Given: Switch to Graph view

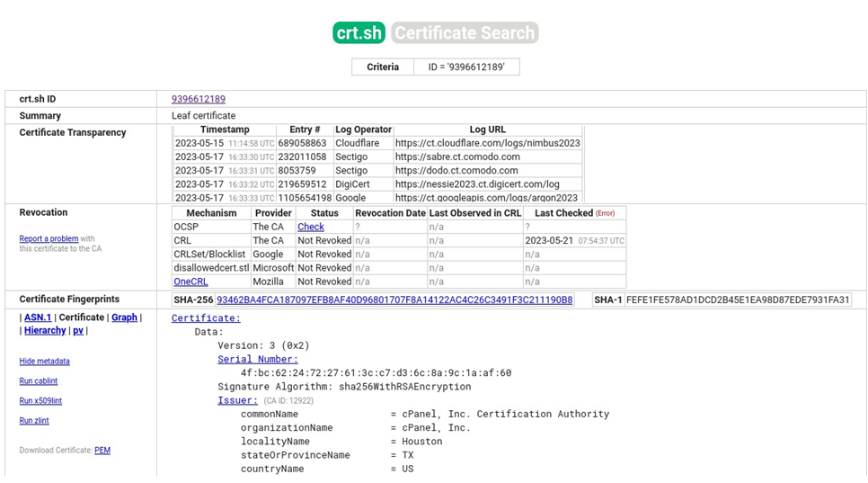Looking at the screenshot, I should 125,318.
